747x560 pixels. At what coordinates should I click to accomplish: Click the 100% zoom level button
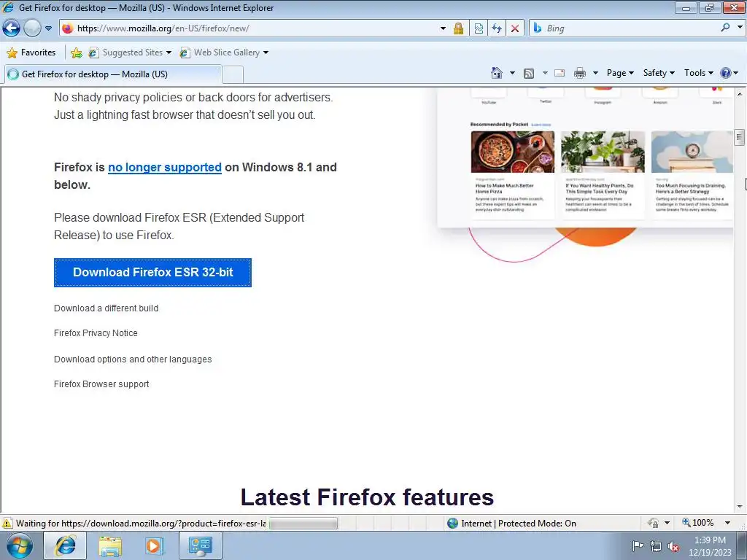(698, 523)
